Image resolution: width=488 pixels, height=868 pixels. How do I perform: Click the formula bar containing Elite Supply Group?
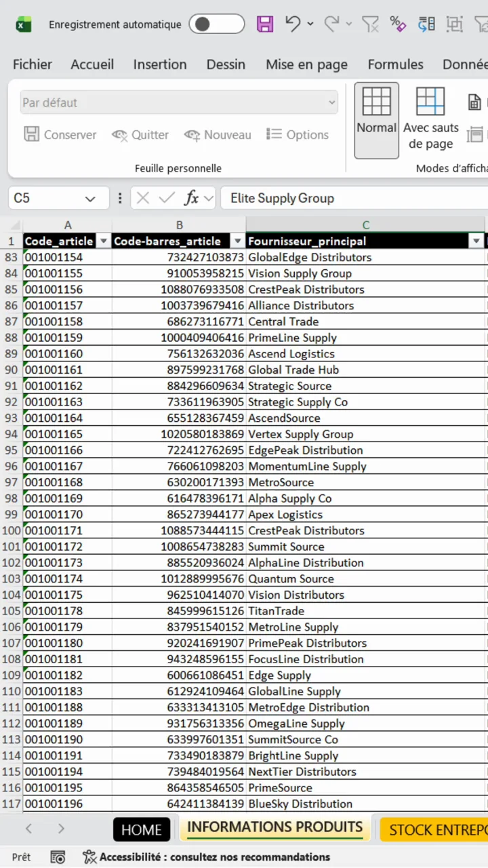tap(354, 198)
